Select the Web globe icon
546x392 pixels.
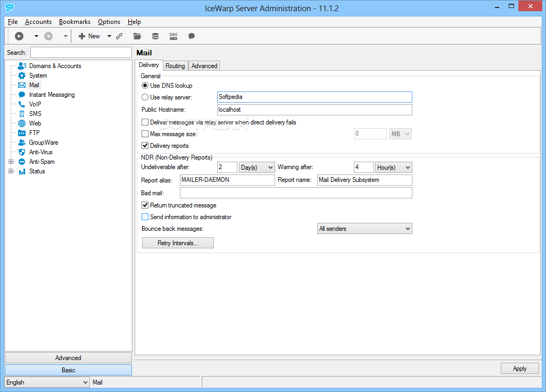[x=22, y=123]
